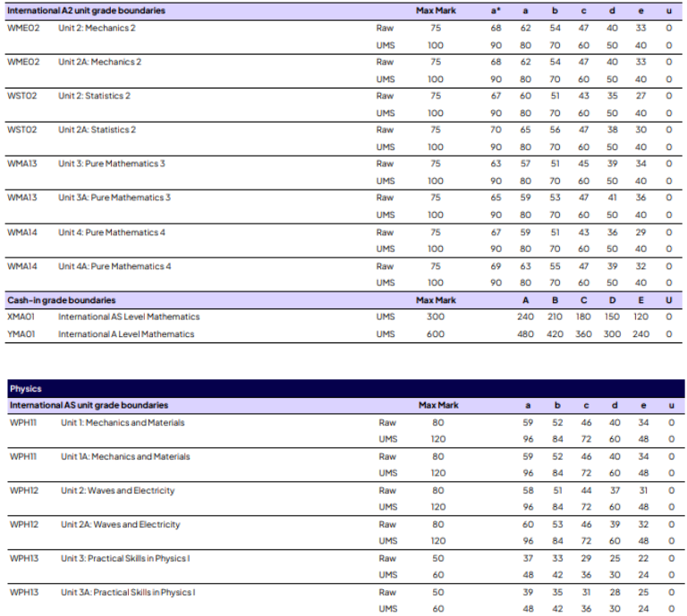Select 'Unit 3: Practical Skills in Physics I'

click(x=125, y=559)
